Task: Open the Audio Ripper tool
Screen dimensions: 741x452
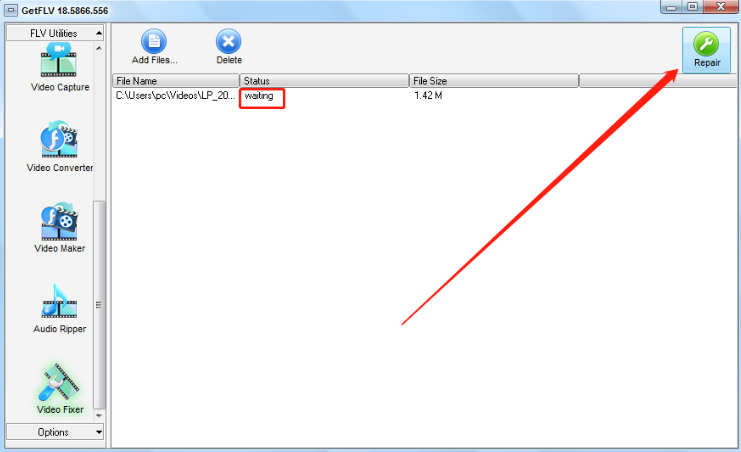Action: tap(59, 309)
